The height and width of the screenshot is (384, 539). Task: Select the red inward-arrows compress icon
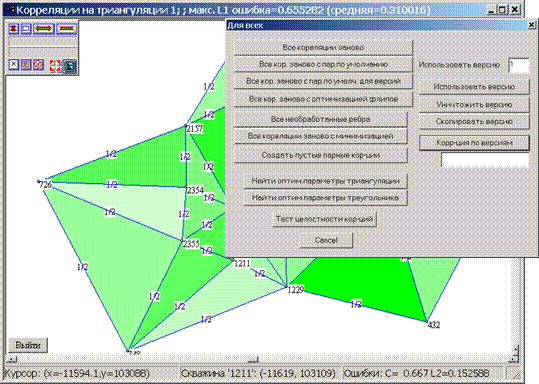click(x=66, y=29)
